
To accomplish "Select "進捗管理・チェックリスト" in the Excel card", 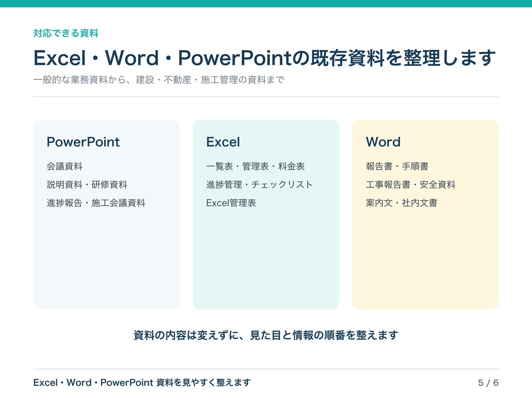I will click(259, 184).
